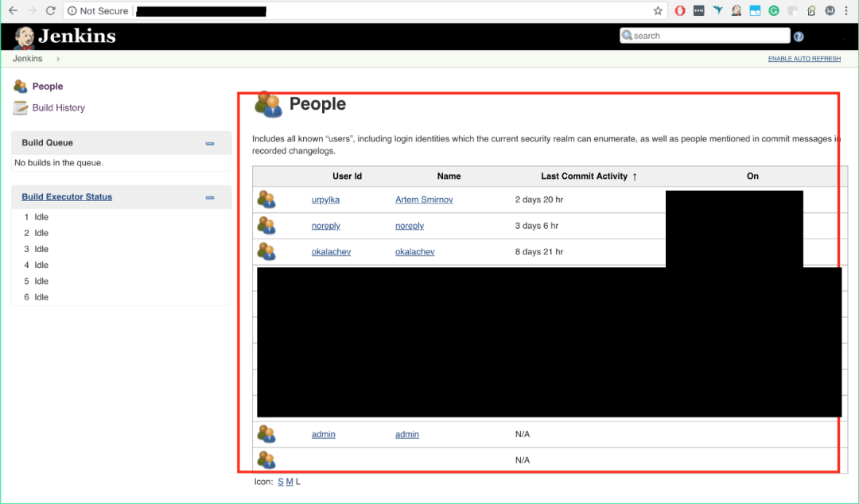Click the Jenkins breadcrumb
The width and height of the screenshot is (859, 504).
pyautogui.click(x=27, y=59)
